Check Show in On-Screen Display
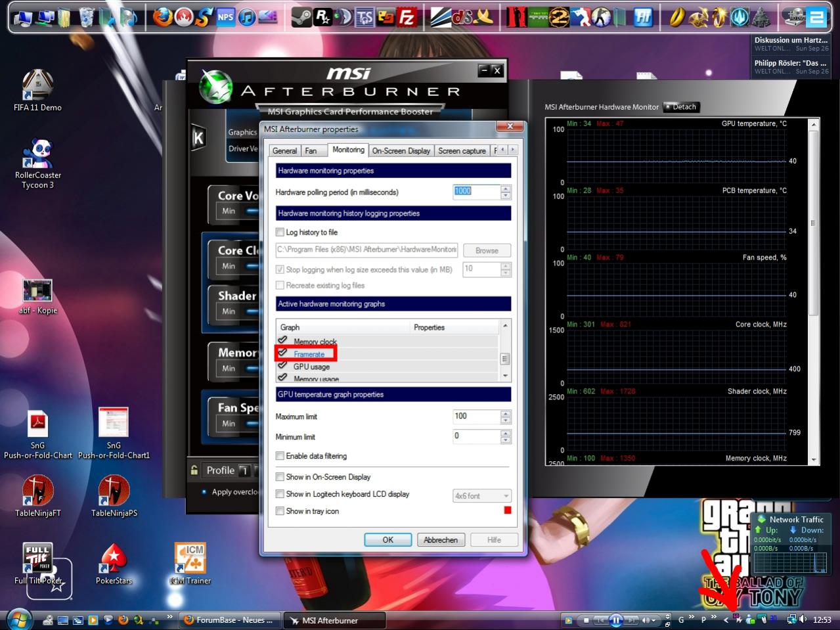Image resolution: width=840 pixels, height=630 pixels. click(x=280, y=477)
